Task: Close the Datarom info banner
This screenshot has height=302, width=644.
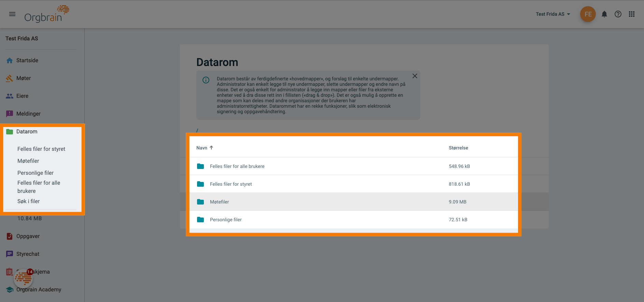Action: point(415,76)
